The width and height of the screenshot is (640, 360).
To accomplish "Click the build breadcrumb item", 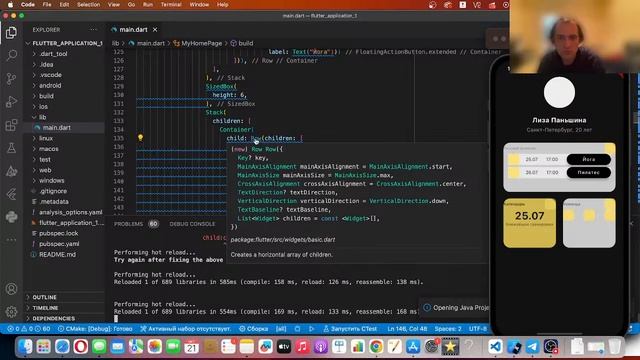I will [246, 43].
